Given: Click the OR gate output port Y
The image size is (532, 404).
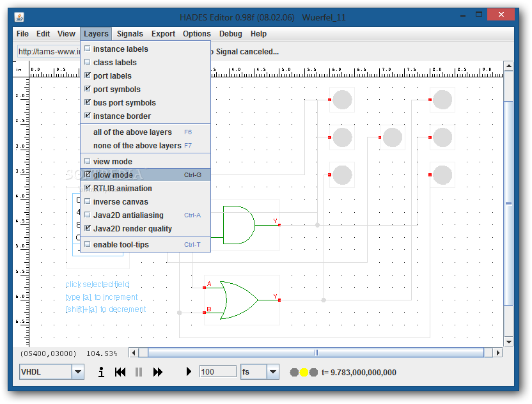Looking at the screenshot, I should pyautogui.click(x=279, y=300).
